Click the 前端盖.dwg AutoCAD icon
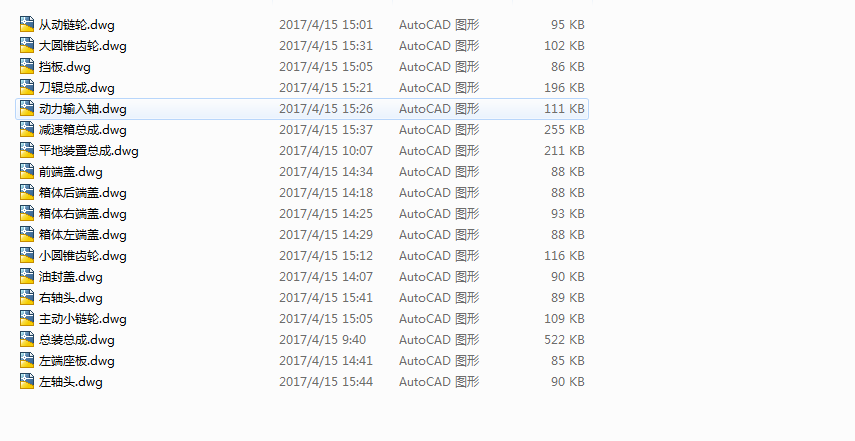Image resolution: width=855 pixels, height=441 pixels. 27,171
